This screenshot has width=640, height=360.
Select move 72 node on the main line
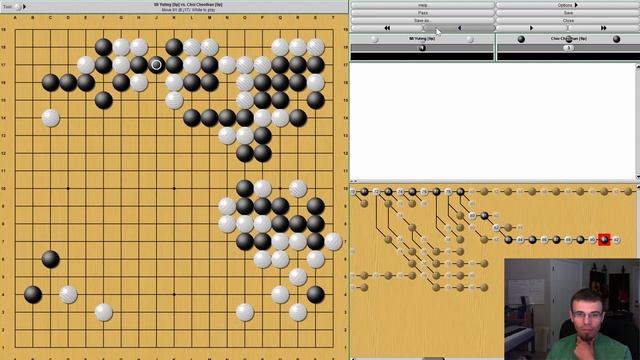click(376, 191)
